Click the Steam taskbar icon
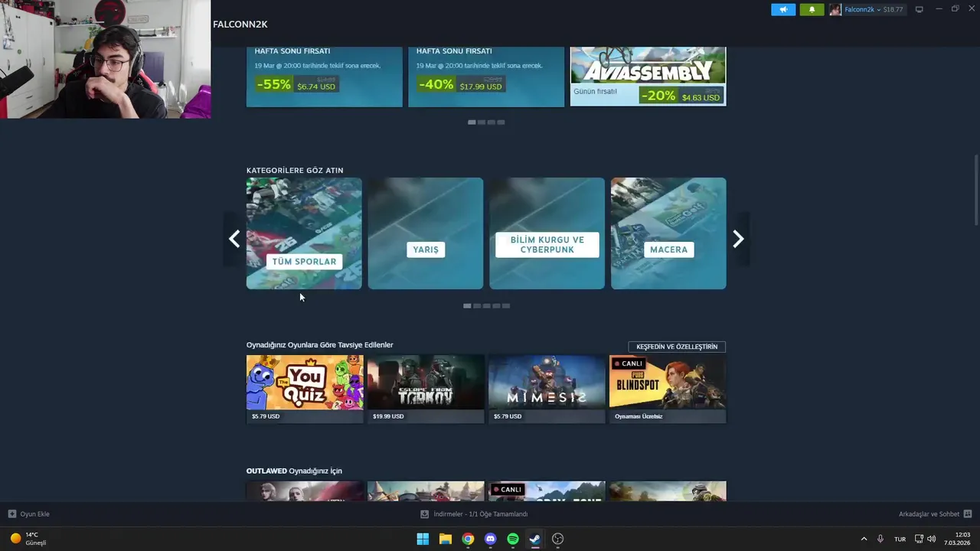The width and height of the screenshot is (980, 551). pos(535,539)
